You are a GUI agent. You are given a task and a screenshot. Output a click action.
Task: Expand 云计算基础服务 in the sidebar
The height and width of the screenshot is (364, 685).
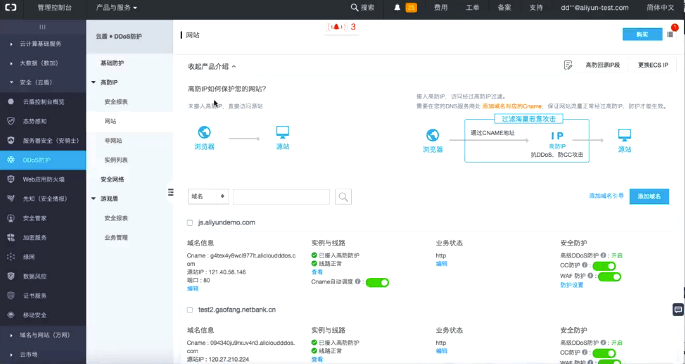pos(40,44)
